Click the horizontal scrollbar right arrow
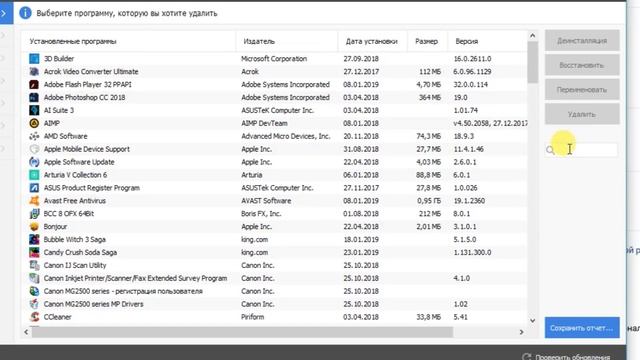 521,332
